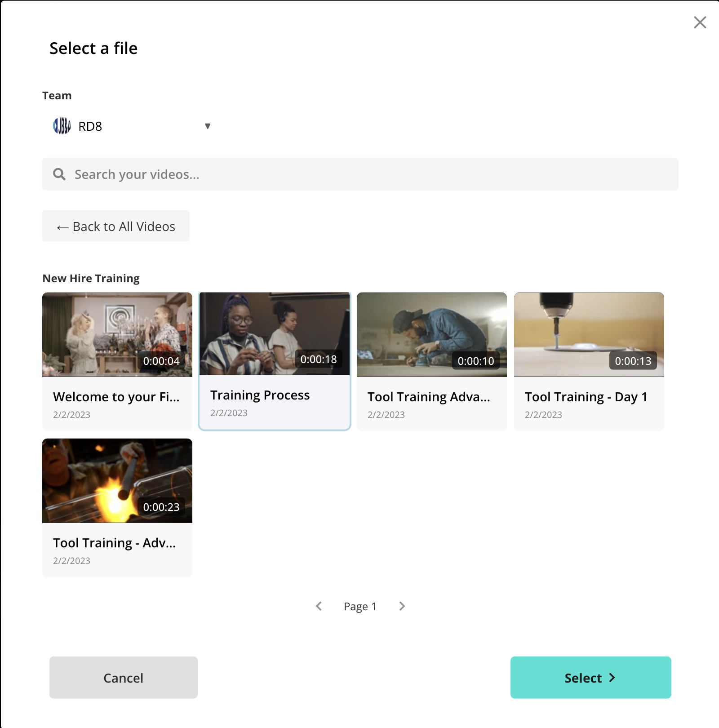Click the search magnifier icon
The width and height of the screenshot is (719, 728).
pos(59,174)
